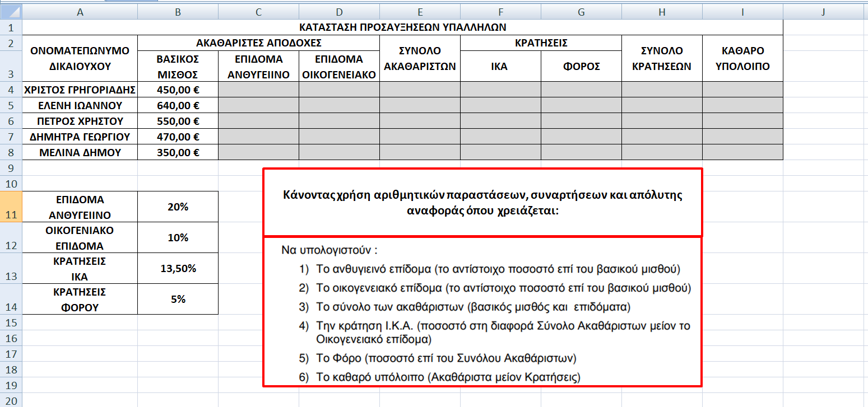The image size is (868, 407).
Task: Select the 640,00 € salary cell
Action: (x=178, y=105)
